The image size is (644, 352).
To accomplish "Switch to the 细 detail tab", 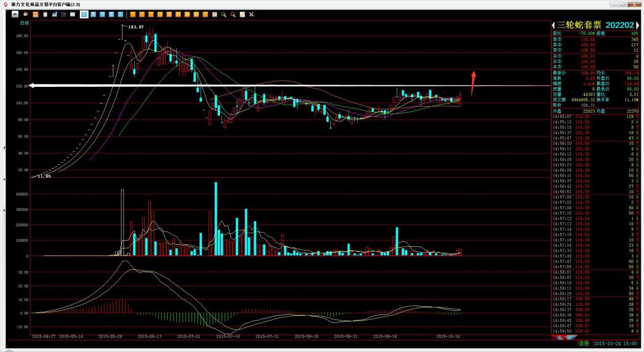I will click(x=559, y=337).
